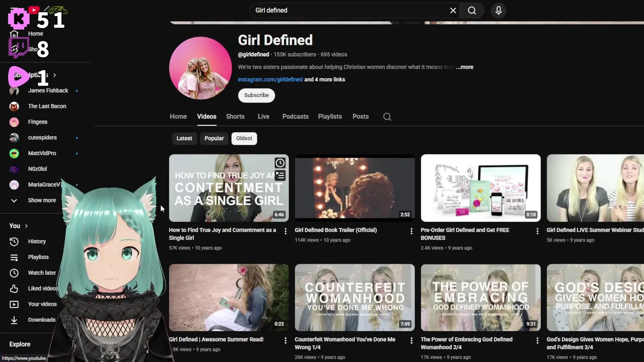The width and height of the screenshot is (644, 362).
Task: Sort videos by Latest
Action: click(184, 138)
